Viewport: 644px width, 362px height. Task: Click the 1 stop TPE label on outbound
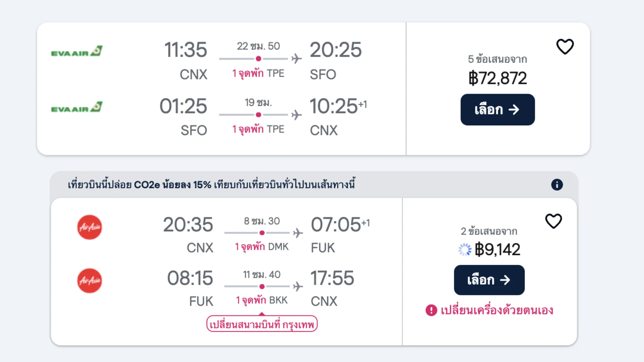(x=258, y=73)
